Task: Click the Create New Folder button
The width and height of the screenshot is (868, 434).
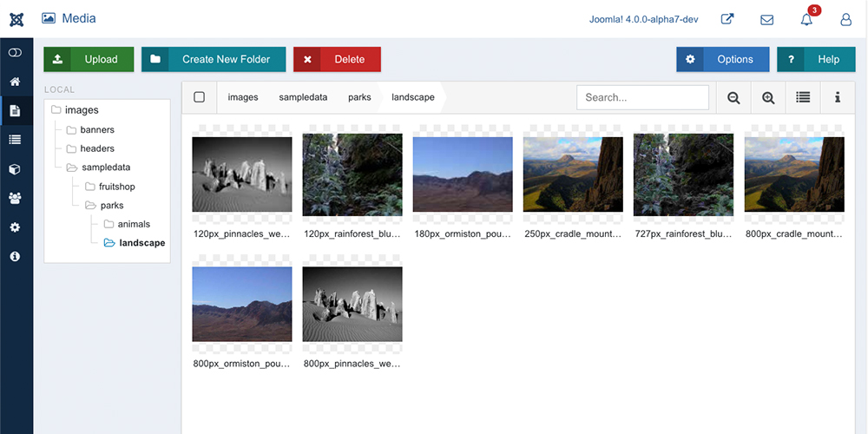Action: pyautogui.click(x=214, y=59)
